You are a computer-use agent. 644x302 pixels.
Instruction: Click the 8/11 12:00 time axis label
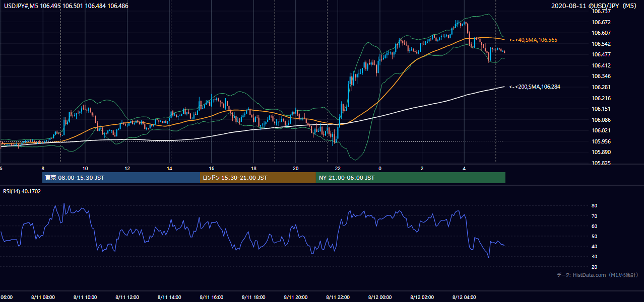pyautogui.click(x=128, y=297)
